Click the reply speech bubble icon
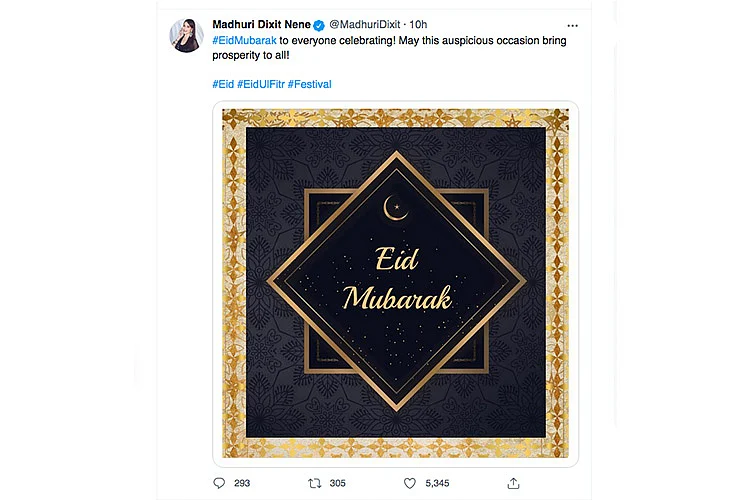750x500 pixels. click(x=219, y=483)
